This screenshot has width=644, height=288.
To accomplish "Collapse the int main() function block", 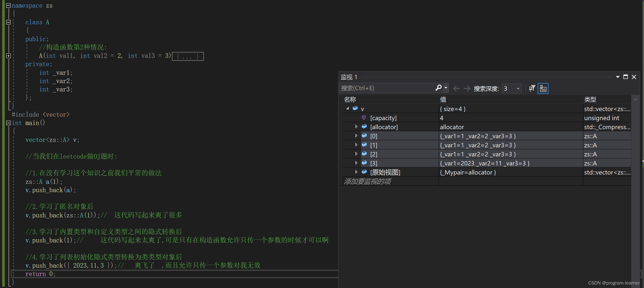I will [8, 123].
